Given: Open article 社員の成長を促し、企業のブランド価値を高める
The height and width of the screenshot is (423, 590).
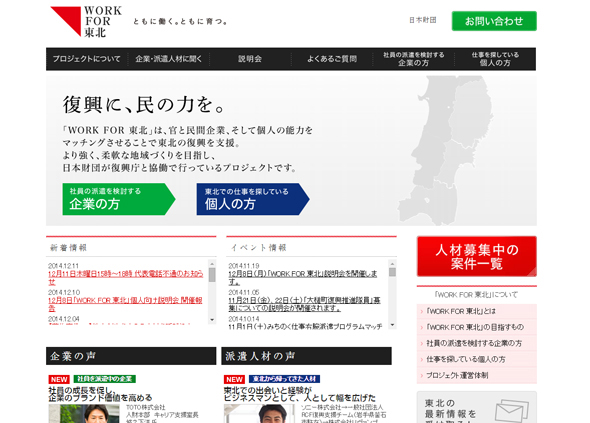Looking at the screenshot, I should click(x=100, y=394).
